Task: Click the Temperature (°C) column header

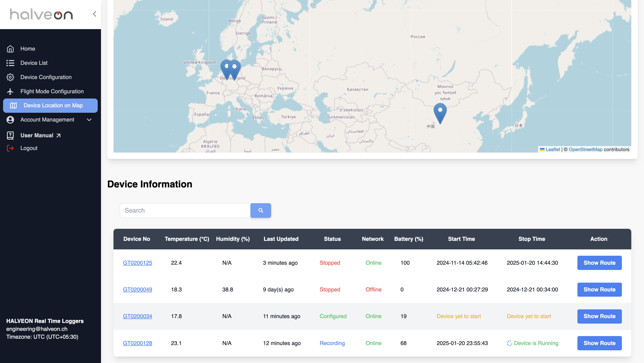Action: coord(187,239)
